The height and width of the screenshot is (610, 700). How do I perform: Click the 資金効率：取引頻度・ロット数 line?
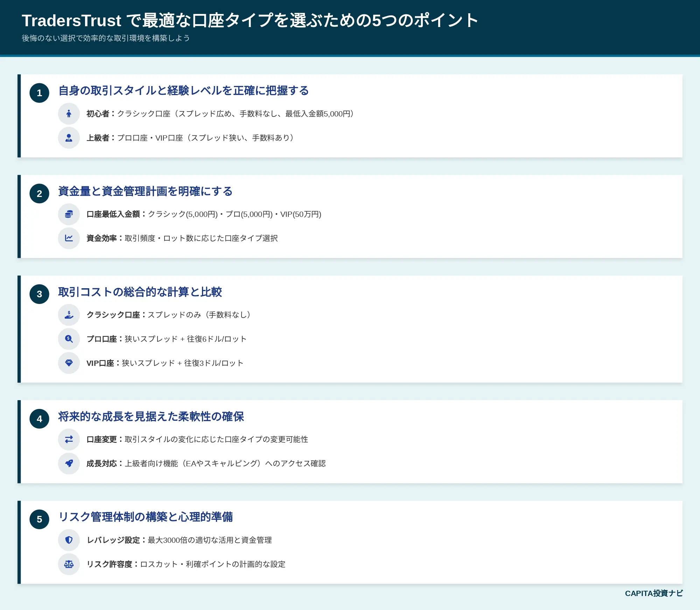pyautogui.click(x=182, y=238)
